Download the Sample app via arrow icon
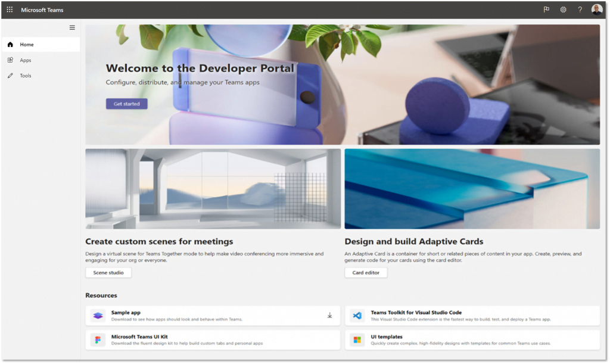This screenshot has width=610, height=364. pos(329,315)
